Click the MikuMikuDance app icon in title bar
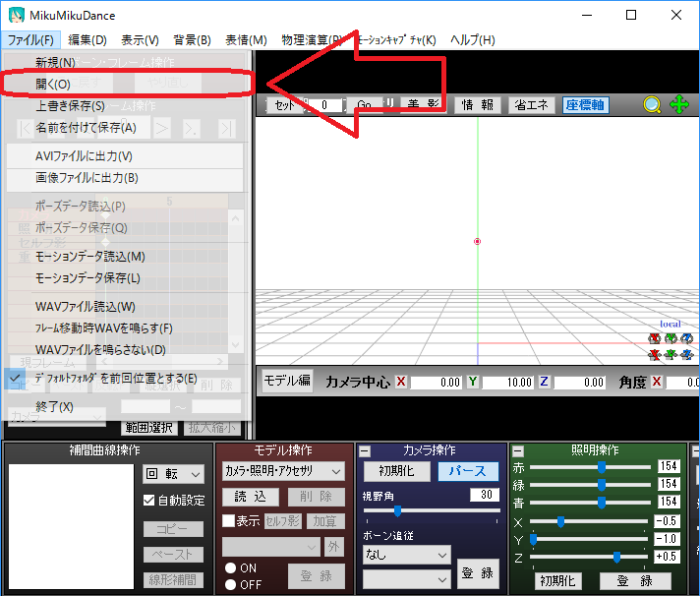 pyautogui.click(x=17, y=15)
